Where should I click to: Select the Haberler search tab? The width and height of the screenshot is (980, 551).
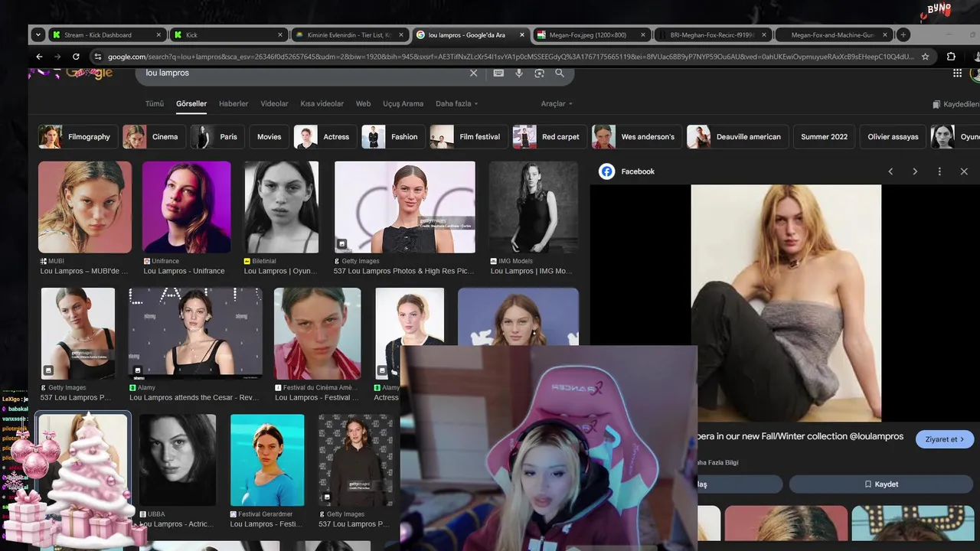coord(234,103)
